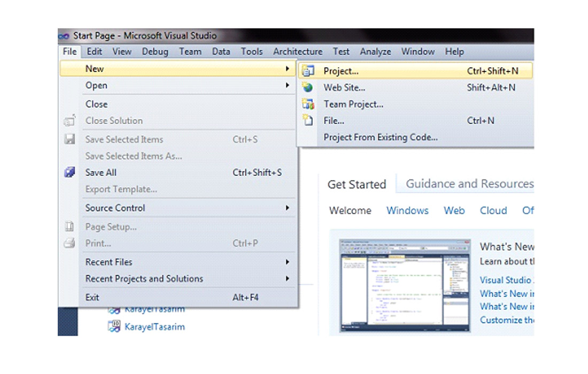Image resolution: width=588 pixels, height=374 pixels.
Task: Choose File... in the New submenu
Action: (415, 120)
